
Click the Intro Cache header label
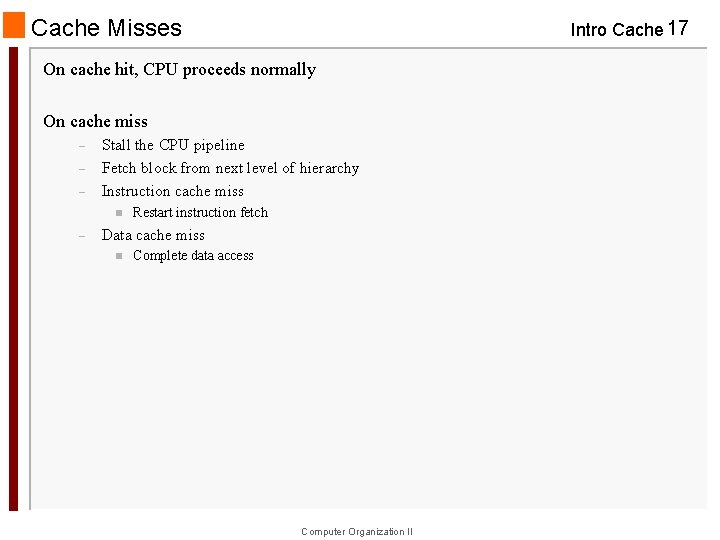point(616,30)
